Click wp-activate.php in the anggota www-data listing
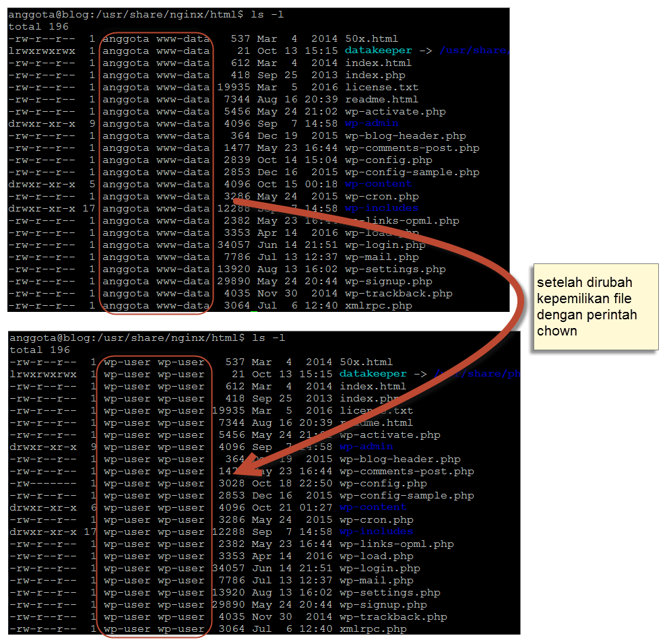This screenshot has width=671, height=644. (395, 111)
